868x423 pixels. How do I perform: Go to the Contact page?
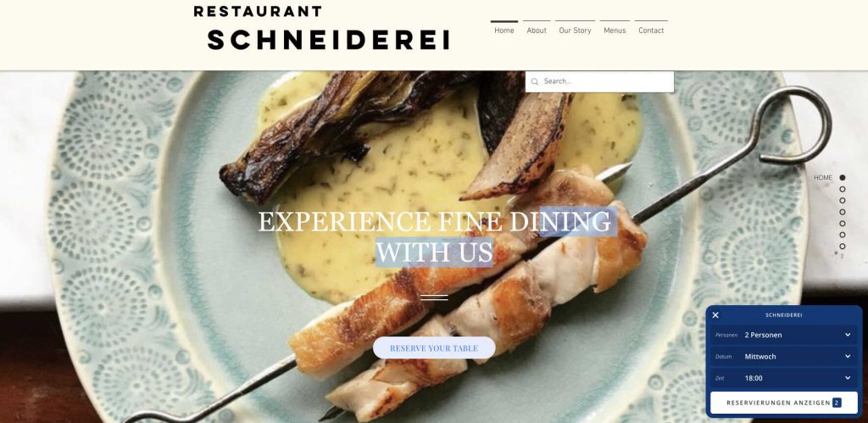[651, 30]
